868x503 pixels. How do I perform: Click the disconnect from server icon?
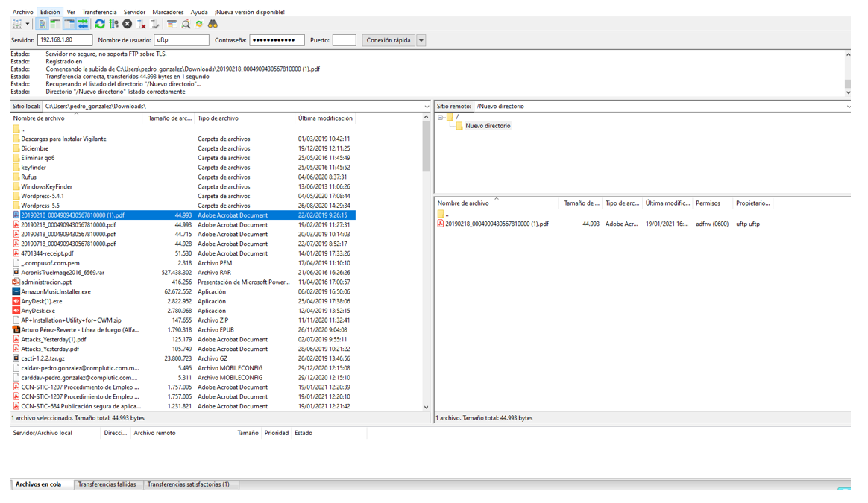point(141,24)
